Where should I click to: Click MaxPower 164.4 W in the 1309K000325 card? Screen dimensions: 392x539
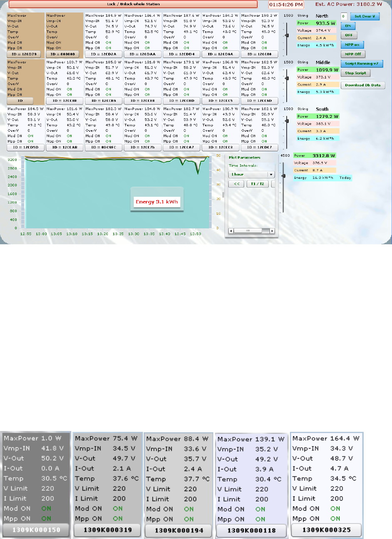[326, 438]
